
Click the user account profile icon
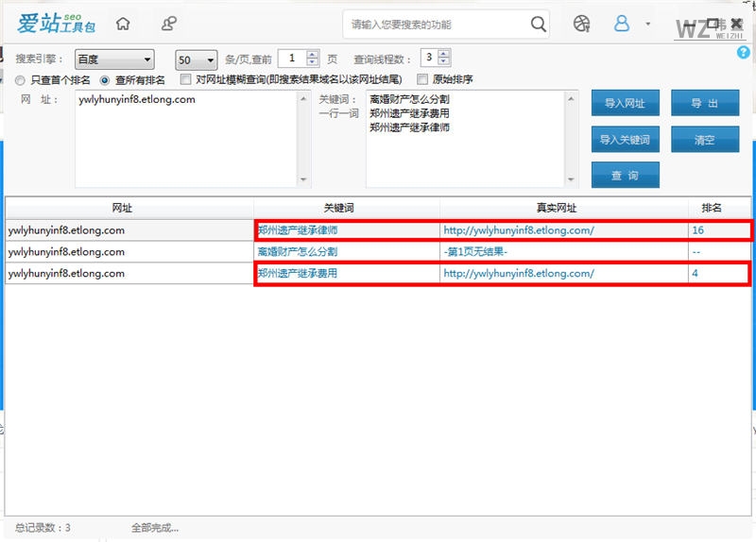coord(622,24)
